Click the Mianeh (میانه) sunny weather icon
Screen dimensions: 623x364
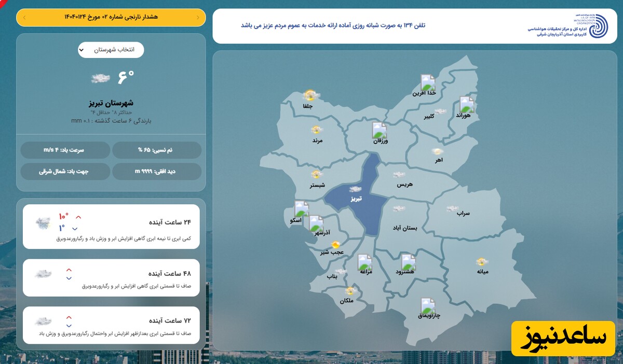click(x=482, y=262)
